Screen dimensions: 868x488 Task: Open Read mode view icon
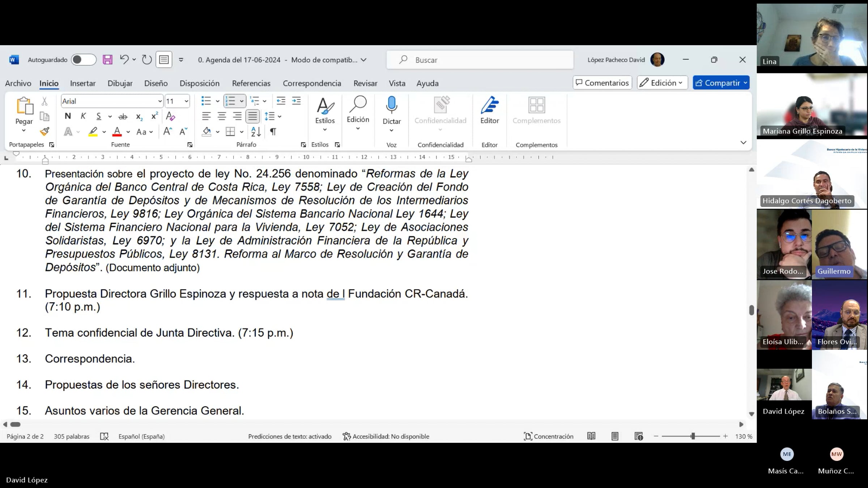pyautogui.click(x=591, y=436)
